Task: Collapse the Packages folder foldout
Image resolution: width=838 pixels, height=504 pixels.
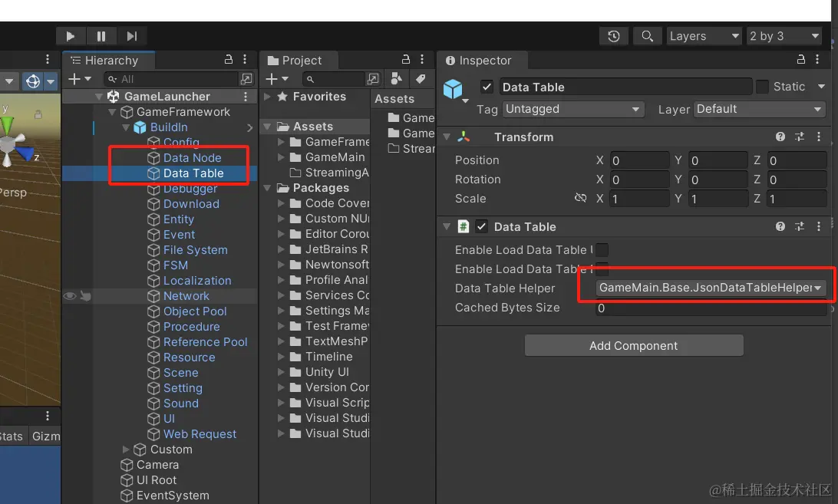Action: pyautogui.click(x=267, y=188)
